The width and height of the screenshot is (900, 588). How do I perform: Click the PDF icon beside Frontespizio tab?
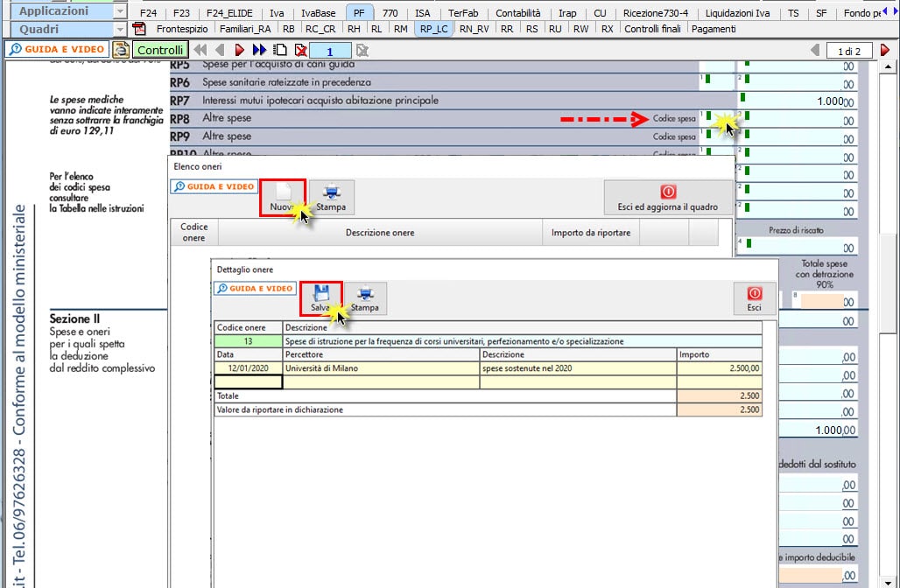point(139,29)
